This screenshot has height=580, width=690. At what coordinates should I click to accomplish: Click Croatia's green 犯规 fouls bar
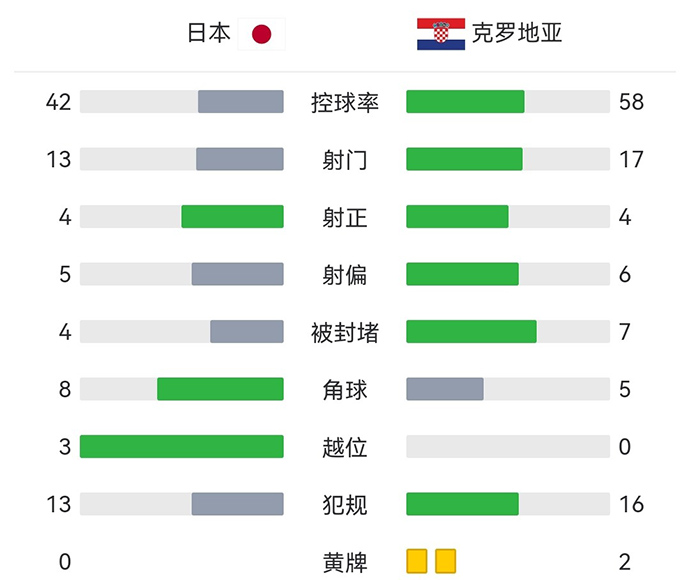[x=462, y=504]
